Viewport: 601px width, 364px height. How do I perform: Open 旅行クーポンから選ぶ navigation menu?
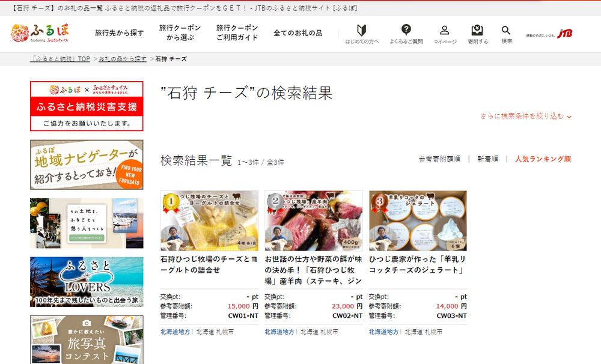click(x=180, y=33)
